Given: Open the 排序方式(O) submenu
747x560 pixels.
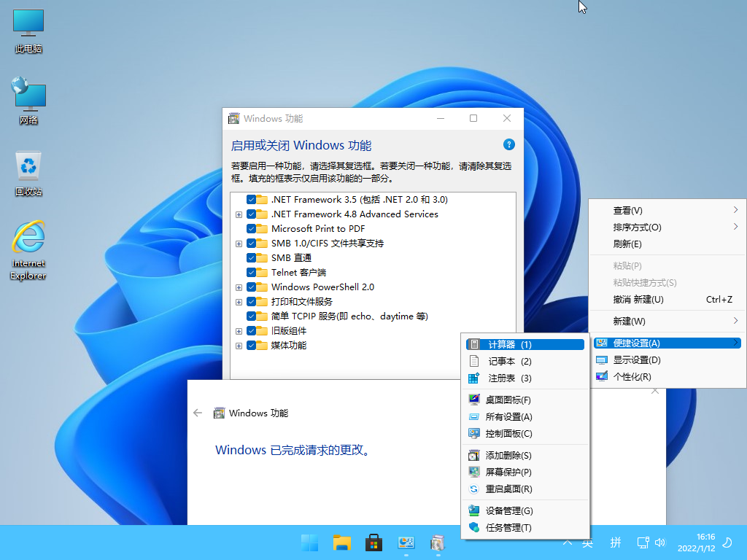Looking at the screenshot, I should click(667, 227).
